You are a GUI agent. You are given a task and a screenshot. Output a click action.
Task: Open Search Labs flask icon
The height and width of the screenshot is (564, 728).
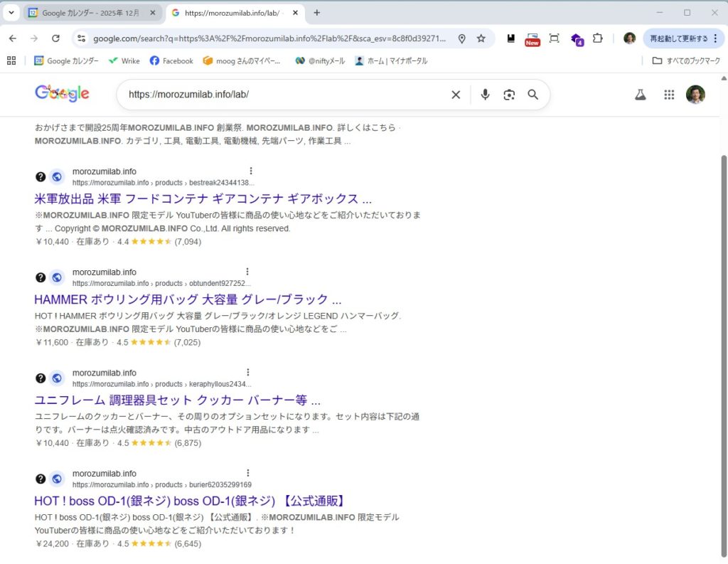click(641, 95)
